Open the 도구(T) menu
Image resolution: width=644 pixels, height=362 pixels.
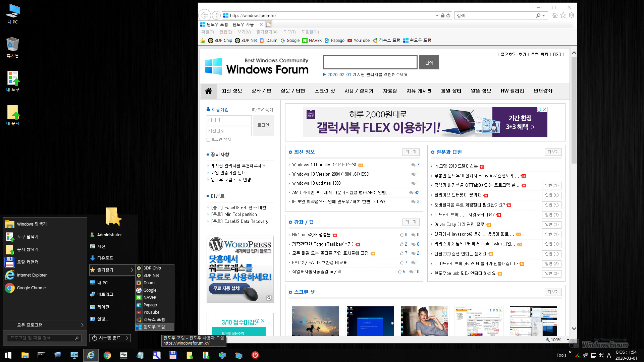point(289,32)
